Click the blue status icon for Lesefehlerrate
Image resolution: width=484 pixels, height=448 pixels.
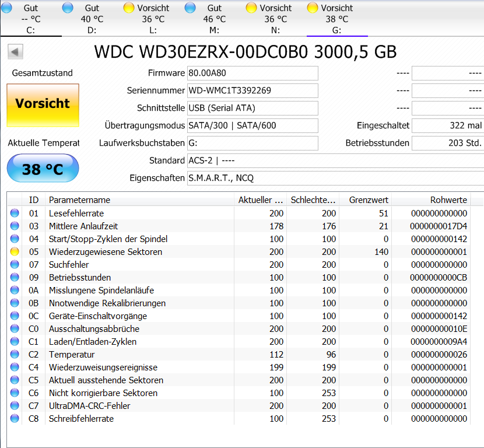tap(15, 213)
